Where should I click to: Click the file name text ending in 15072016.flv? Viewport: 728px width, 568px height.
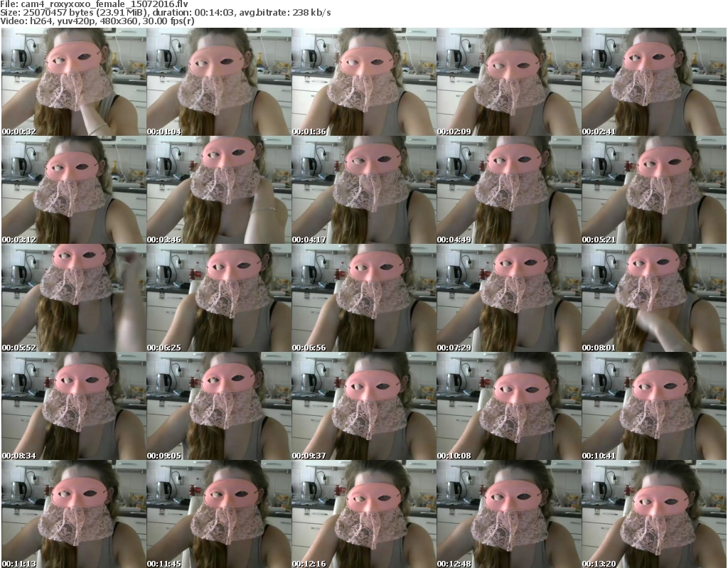95,4
